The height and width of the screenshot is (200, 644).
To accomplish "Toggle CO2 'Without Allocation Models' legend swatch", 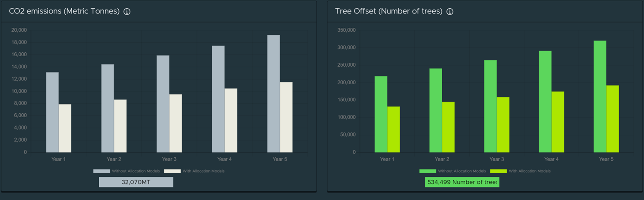I will click(101, 171).
